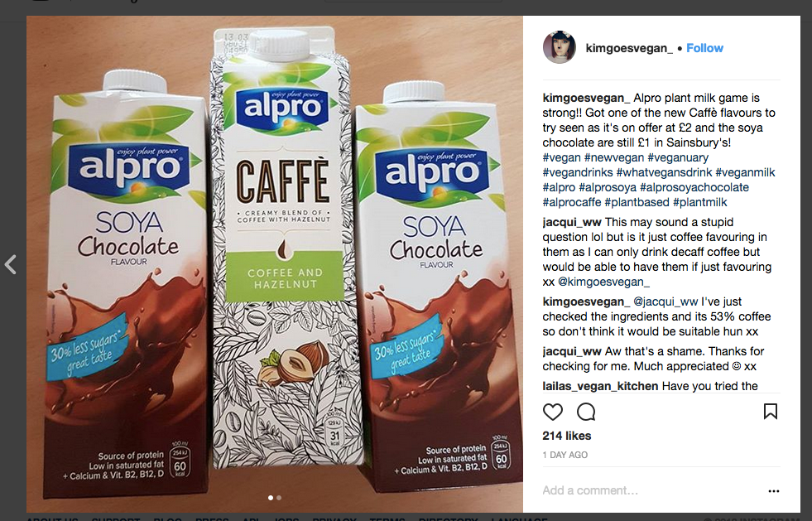Click the Alpro cartons photo
This screenshot has height=521, width=812.
pos(275,264)
